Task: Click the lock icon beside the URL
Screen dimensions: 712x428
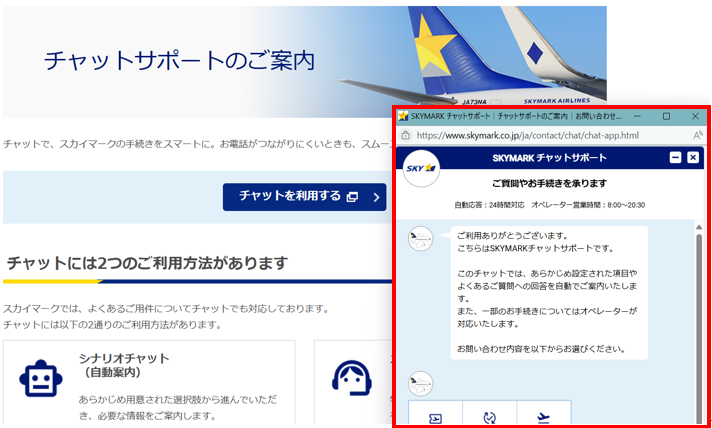Action: point(406,135)
